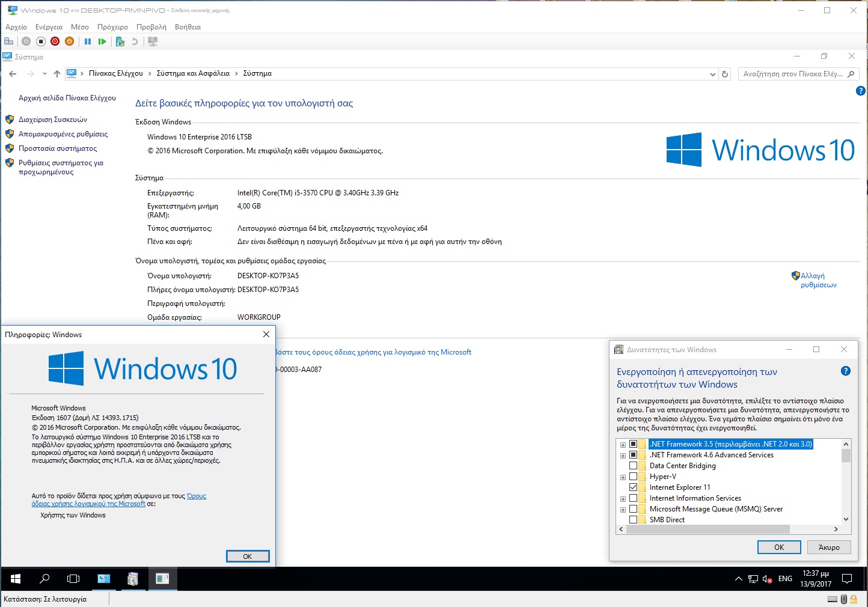Click the Διαχείριση Συσκευών link
Screen dimensions: 868x607
click(53, 120)
